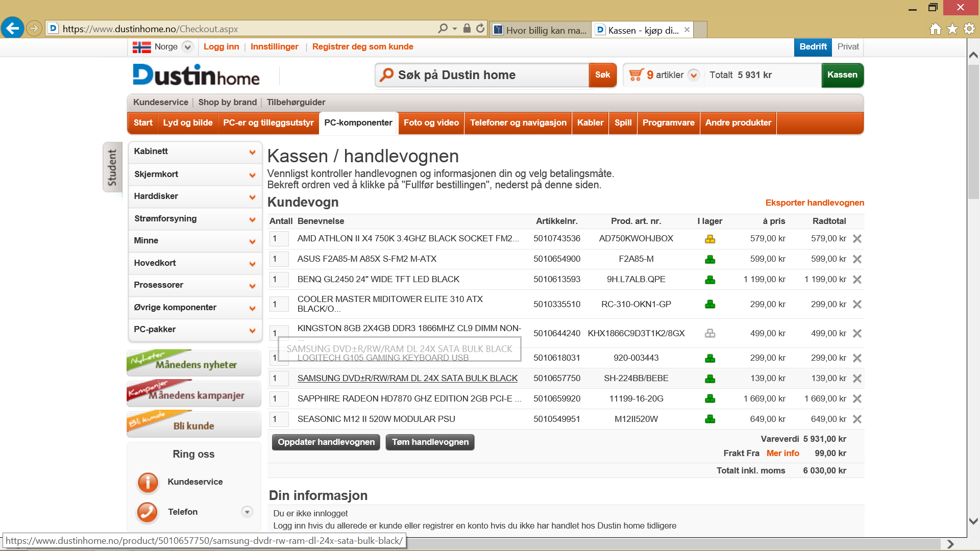Open the Foto og video tab
Viewport: 980px width, 551px height.
tap(431, 123)
